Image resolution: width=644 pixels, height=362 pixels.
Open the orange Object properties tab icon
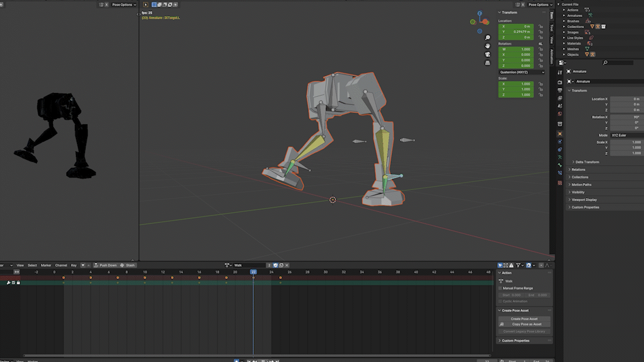pos(560,134)
